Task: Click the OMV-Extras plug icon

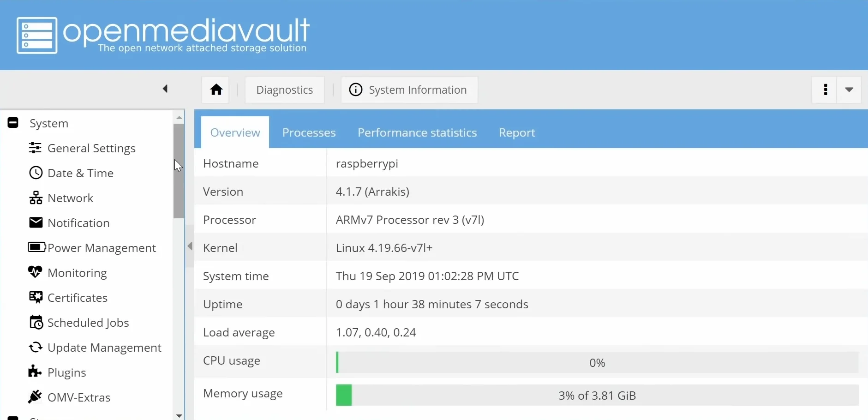Action: pyautogui.click(x=35, y=397)
